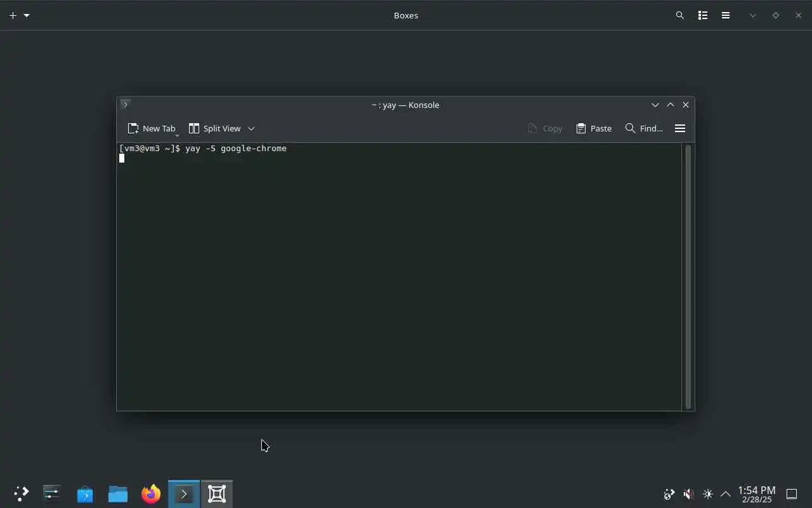Switch to Boxes taskbar entry

click(217, 493)
